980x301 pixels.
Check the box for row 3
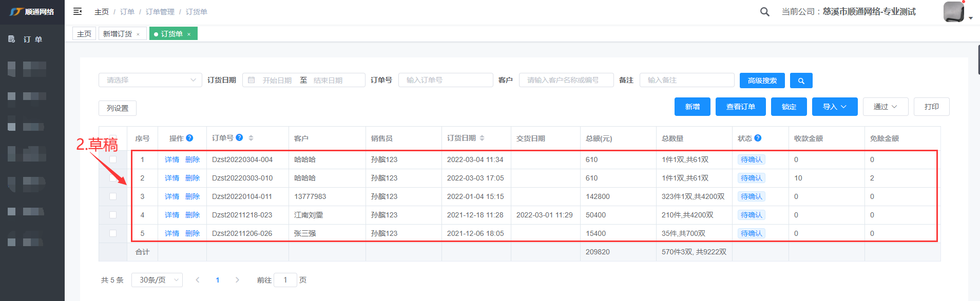tap(113, 196)
